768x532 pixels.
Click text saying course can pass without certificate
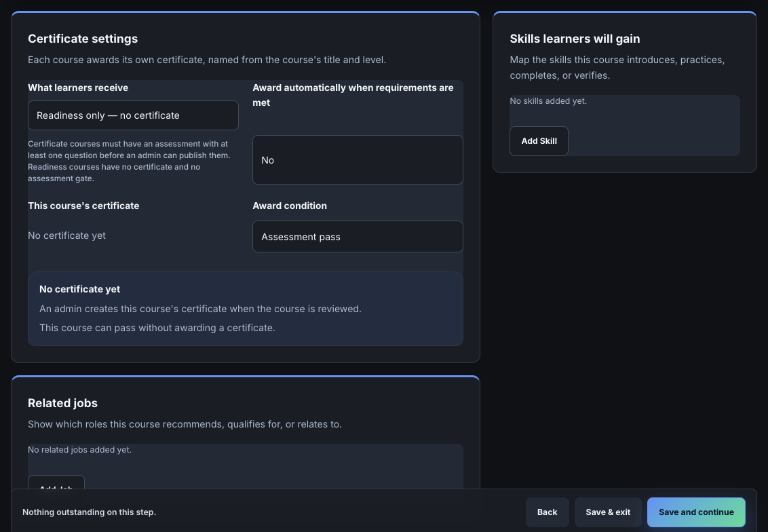click(157, 328)
